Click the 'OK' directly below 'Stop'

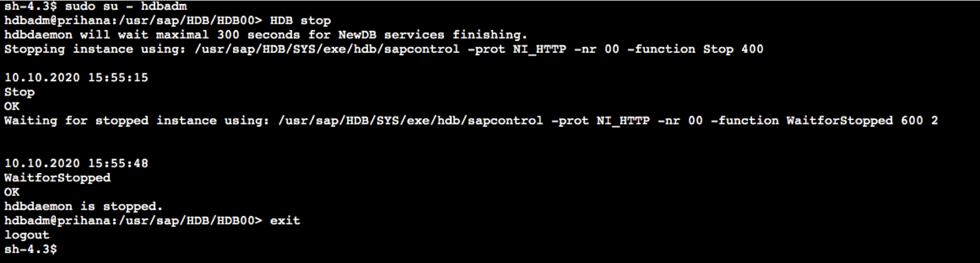12,106
